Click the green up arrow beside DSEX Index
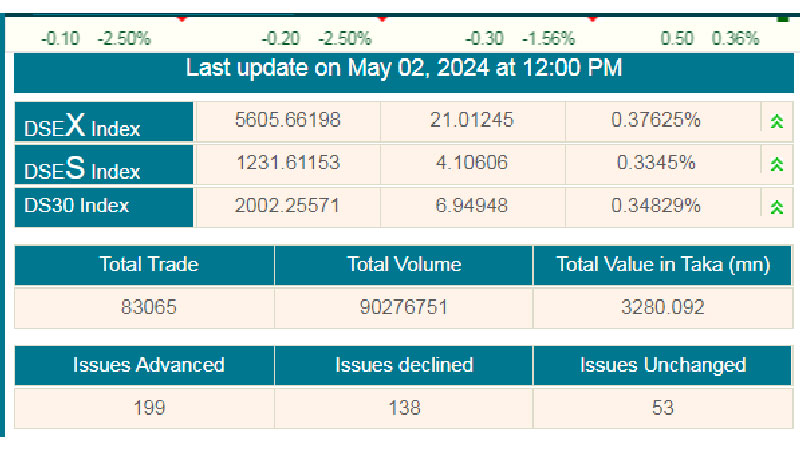 coord(775,121)
